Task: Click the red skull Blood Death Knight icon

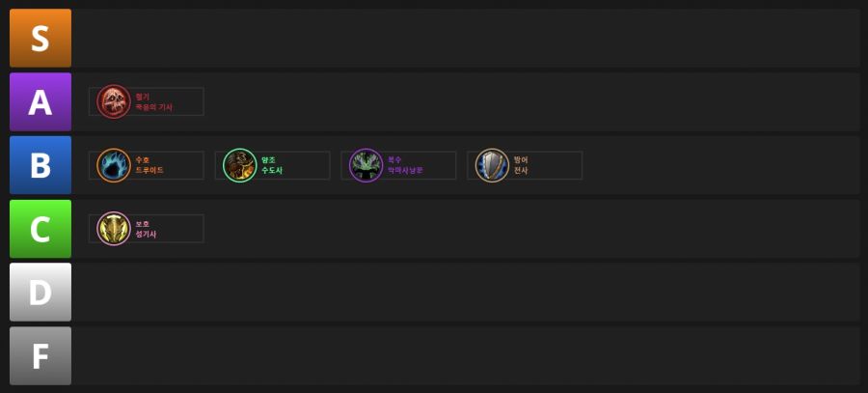Action: click(x=114, y=101)
